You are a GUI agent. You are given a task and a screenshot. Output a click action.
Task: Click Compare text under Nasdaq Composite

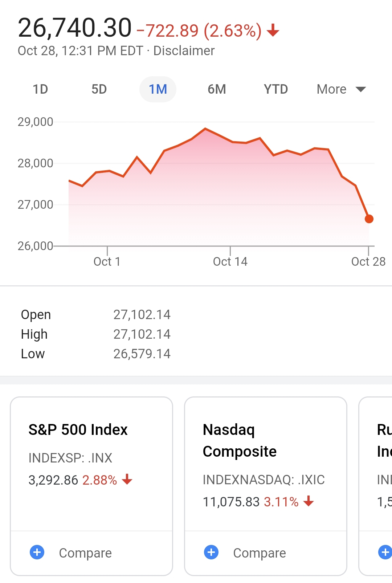[x=260, y=553]
